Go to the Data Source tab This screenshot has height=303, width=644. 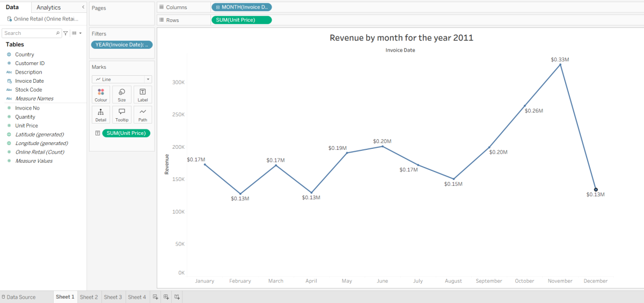point(19,297)
